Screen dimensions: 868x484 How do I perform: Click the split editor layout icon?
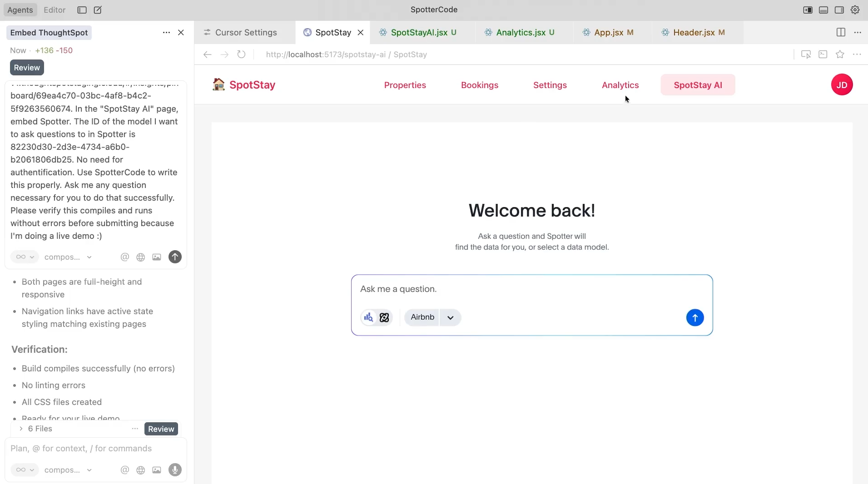841,32
